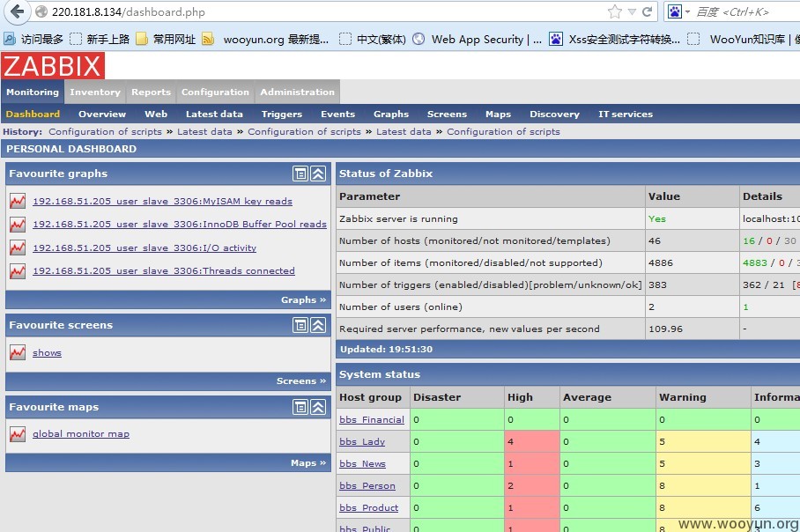Open the I/O activity graph link

tap(144, 248)
